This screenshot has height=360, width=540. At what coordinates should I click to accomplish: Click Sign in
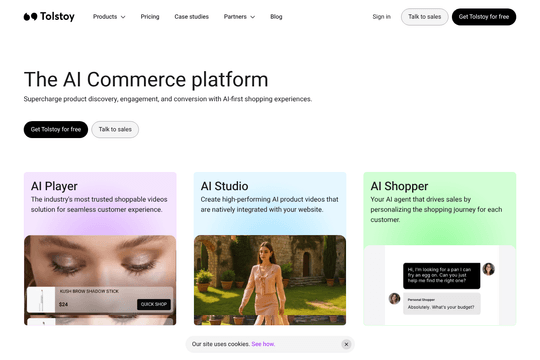tap(382, 17)
